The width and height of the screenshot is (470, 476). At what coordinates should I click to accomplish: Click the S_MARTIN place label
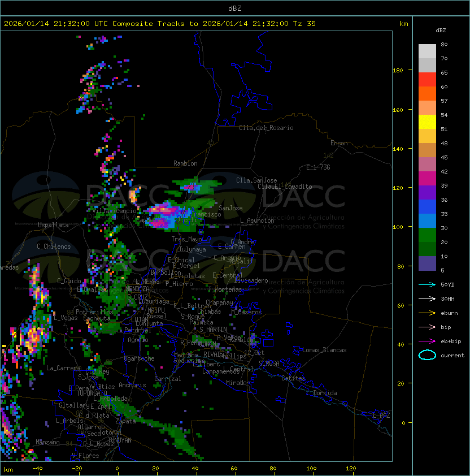213,330
